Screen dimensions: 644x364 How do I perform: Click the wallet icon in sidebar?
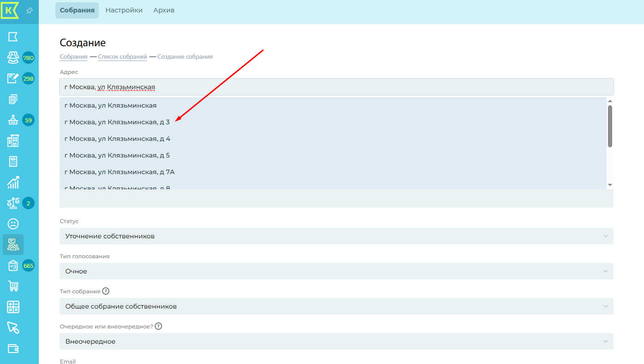(13, 349)
